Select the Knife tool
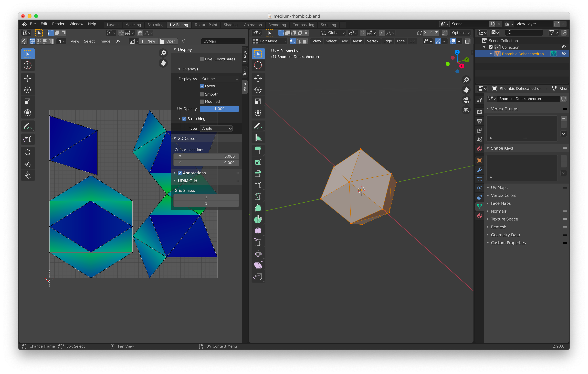Viewport: 588px width, 374px height. [258, 196]
